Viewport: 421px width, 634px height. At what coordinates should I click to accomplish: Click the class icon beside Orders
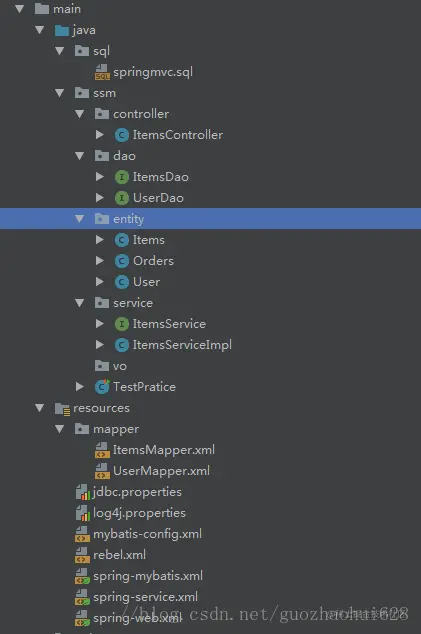pyautogui.click(x=122, y=261)
